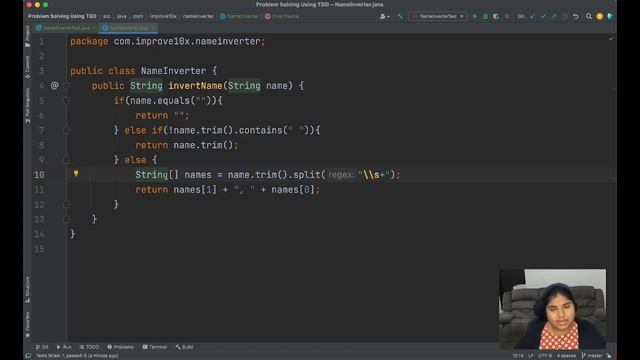Close the NameInverter.java tab

[x=153, y=28]
